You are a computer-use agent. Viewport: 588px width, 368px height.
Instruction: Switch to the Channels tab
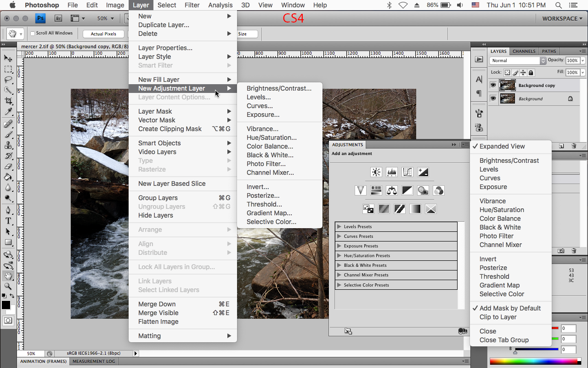[x=524, y=51]
